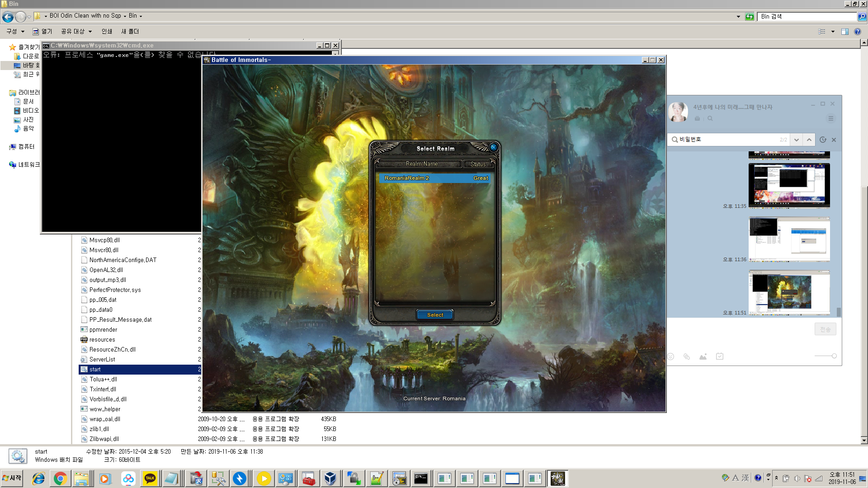Open the 구성 organize dropdown
868x488 pixels.
coord(15,32)
